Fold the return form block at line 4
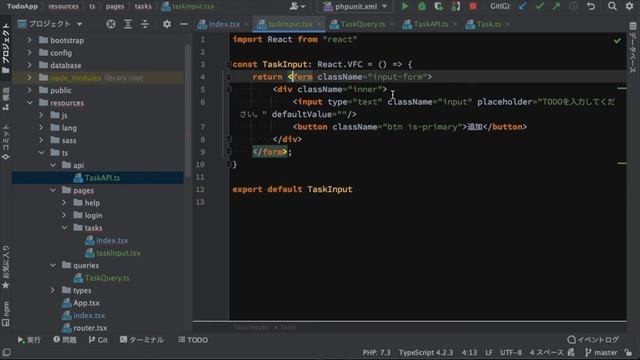Screen dimensions: 640x360 click(229, 77)
